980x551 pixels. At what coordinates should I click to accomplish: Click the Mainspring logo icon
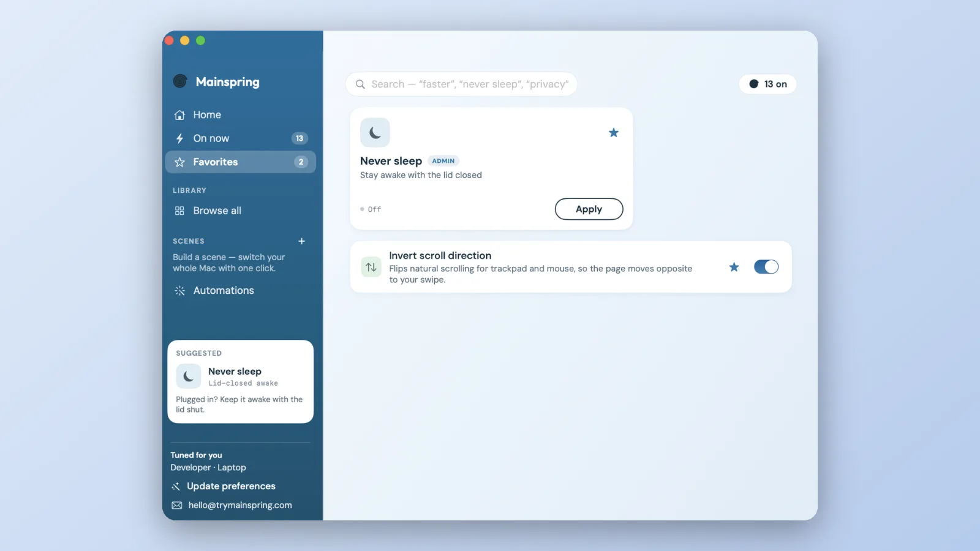tap(180, 81)
